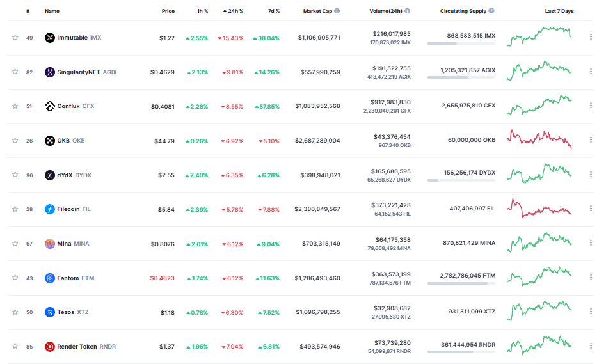
Task: Toggle the Render Token watchlist star
Action: 15,346
